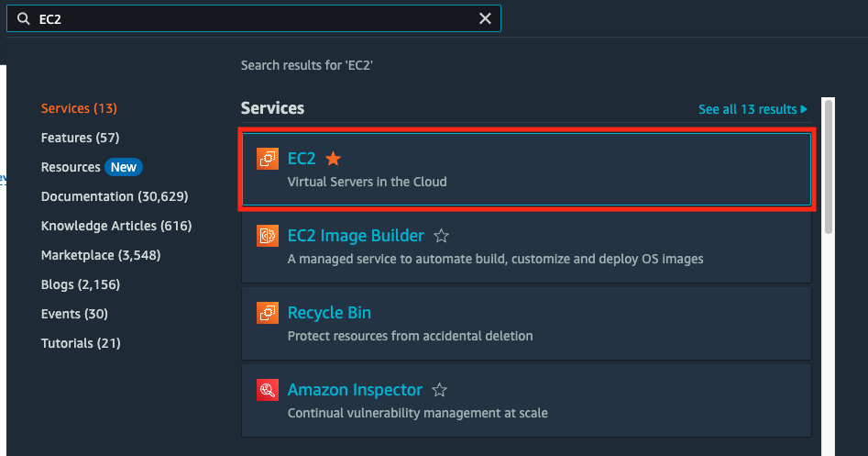Viewport: 868px width, 456px height.
Task: Click the 'A managed service to automate build' description
Action: (496, 259)
